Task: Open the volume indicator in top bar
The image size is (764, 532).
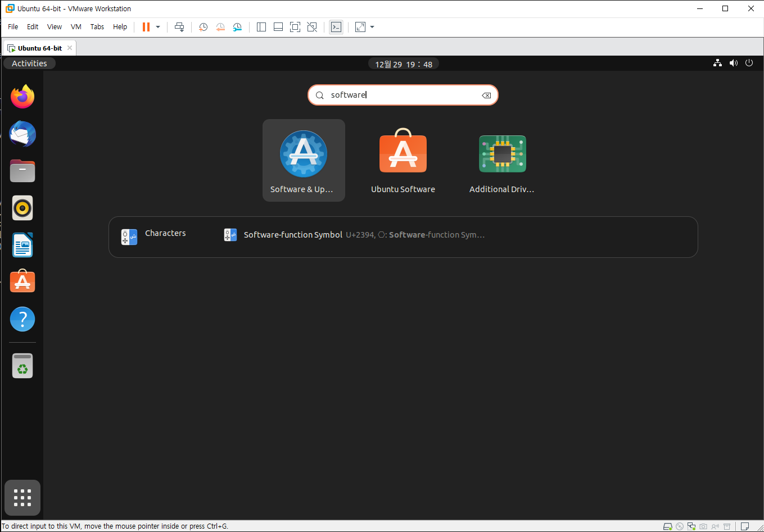Action: point(733,63)
